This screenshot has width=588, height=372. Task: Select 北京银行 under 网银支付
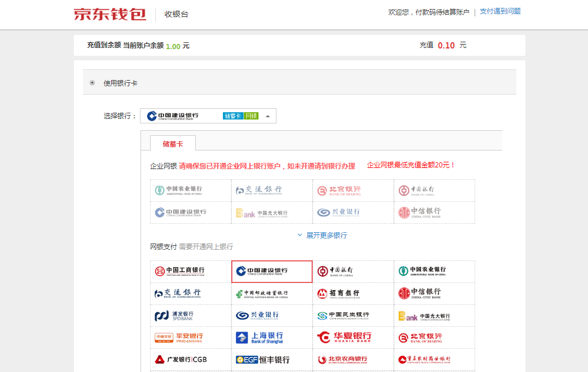(x=435, y=338)
